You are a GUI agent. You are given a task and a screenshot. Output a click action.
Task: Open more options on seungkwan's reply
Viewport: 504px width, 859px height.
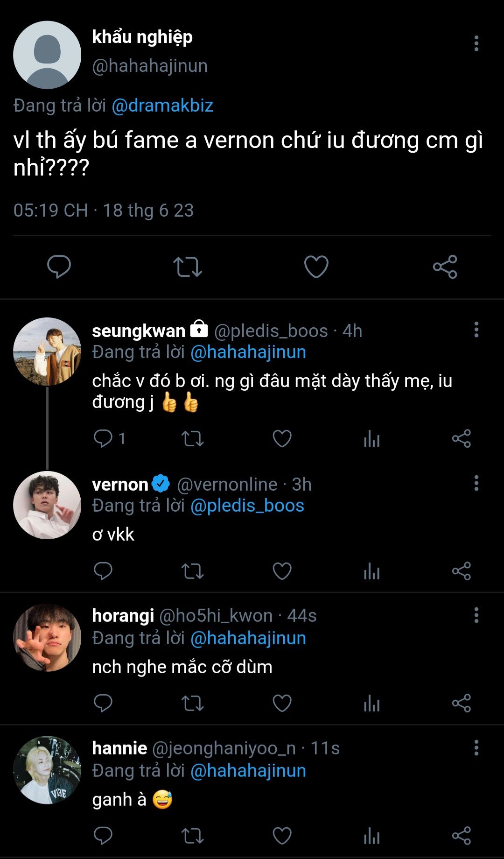[476, 330]
